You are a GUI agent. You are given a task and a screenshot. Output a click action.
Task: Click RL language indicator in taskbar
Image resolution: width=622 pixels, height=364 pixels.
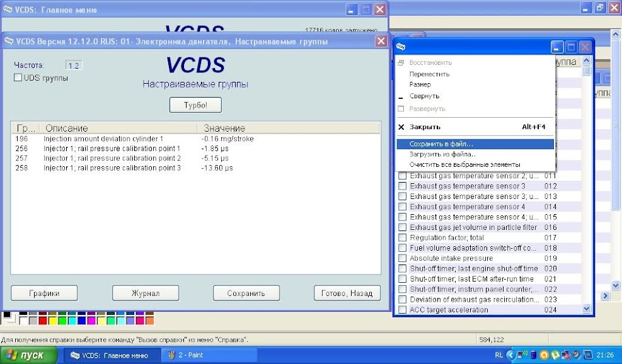click(x=498, y=355)
